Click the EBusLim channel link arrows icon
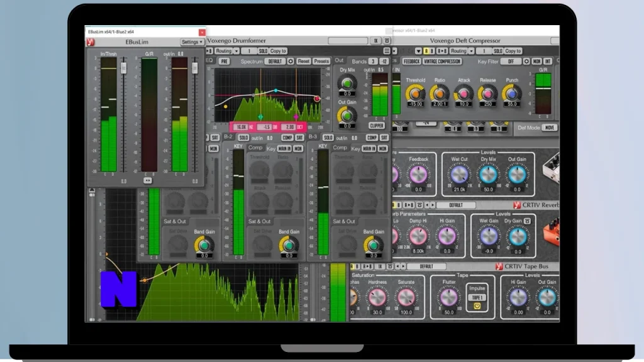Viewport: 644px width, 362px height. click(x=147, y=180)
